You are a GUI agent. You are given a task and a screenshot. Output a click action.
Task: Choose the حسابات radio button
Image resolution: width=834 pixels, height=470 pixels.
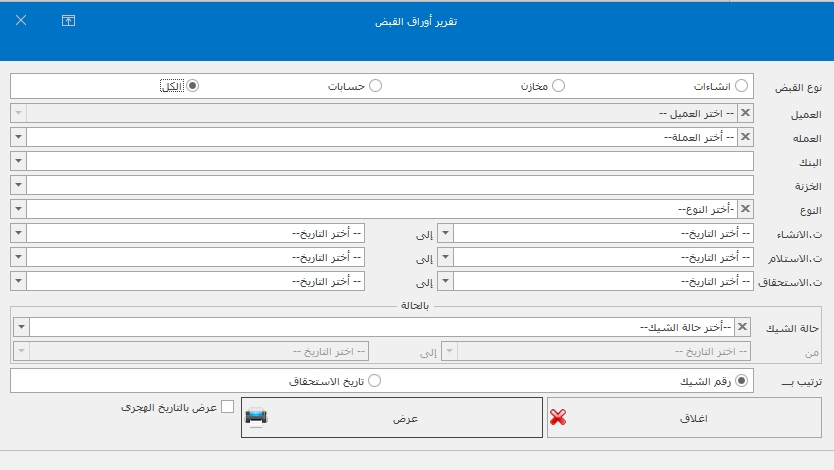click(x=376, y=86)
